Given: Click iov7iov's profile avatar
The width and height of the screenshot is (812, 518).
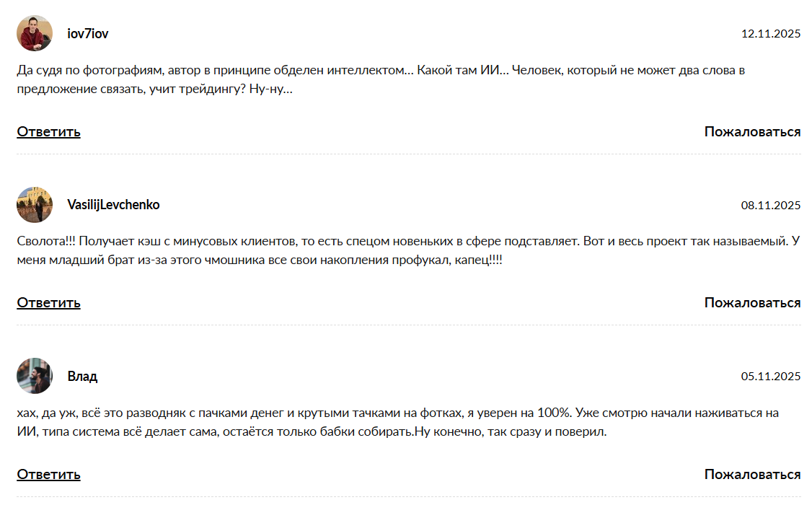Looking at the screenshot, I should 35,33.
